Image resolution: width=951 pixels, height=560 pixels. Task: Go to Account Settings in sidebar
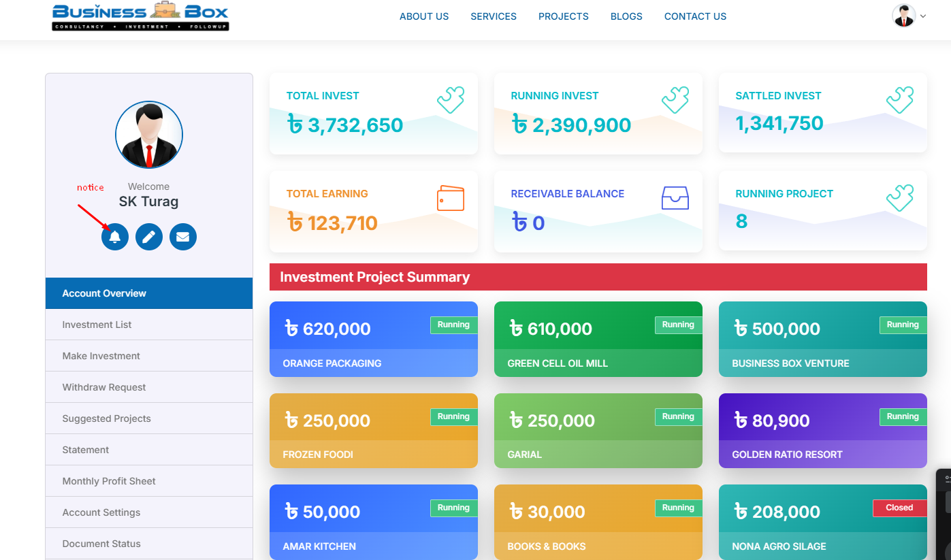(x=101, y=512)
